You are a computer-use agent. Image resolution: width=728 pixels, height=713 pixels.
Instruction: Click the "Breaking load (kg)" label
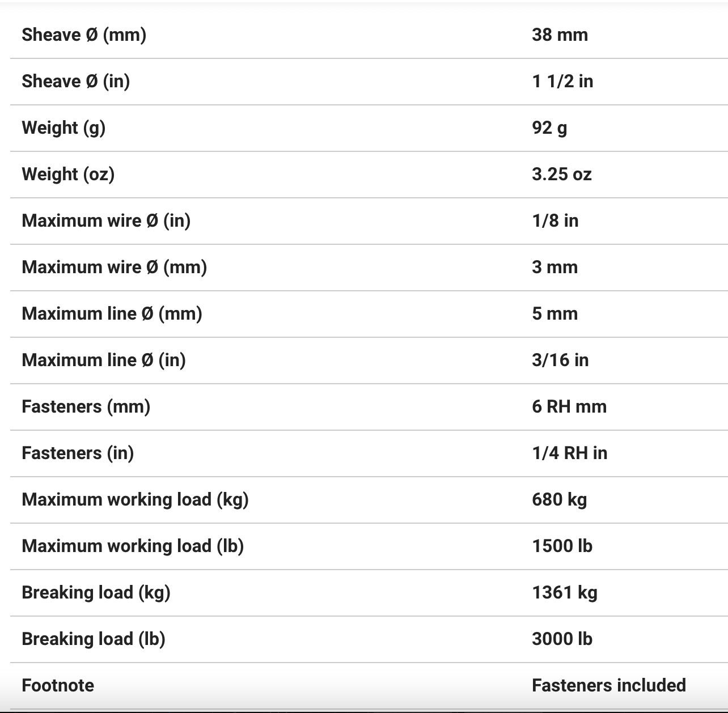click(96, 593)
